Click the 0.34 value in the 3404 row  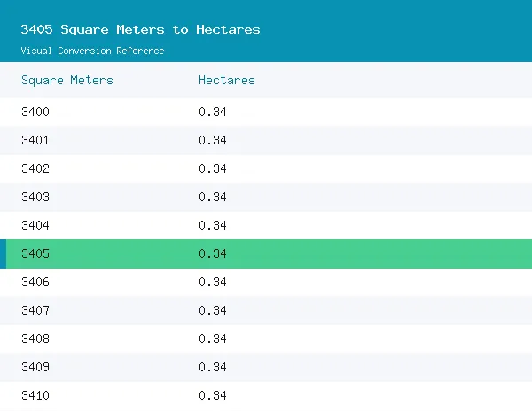point(213,225)
